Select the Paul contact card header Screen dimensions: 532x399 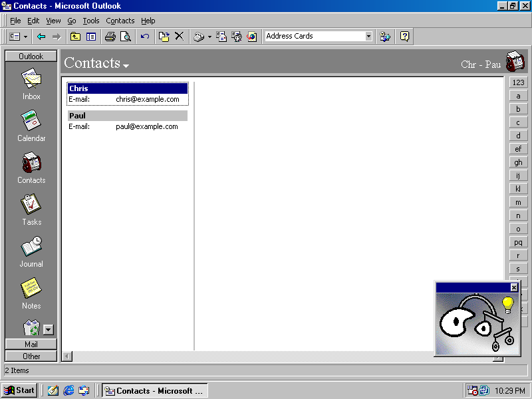[128, 116]
